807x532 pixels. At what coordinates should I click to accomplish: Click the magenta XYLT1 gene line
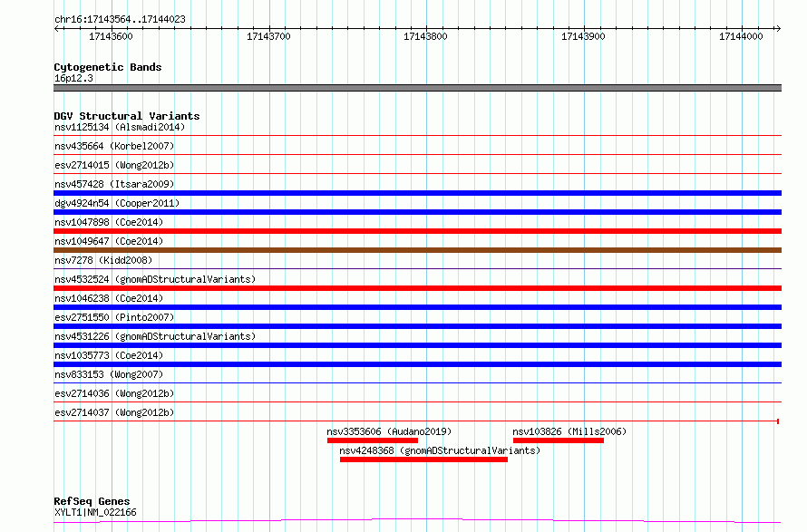point(417,520)
